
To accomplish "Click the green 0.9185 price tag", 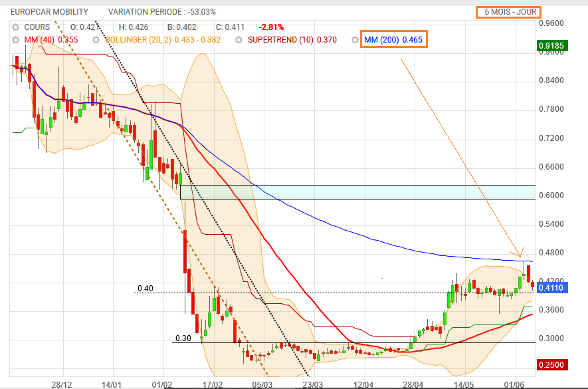I will click(551, 46).
